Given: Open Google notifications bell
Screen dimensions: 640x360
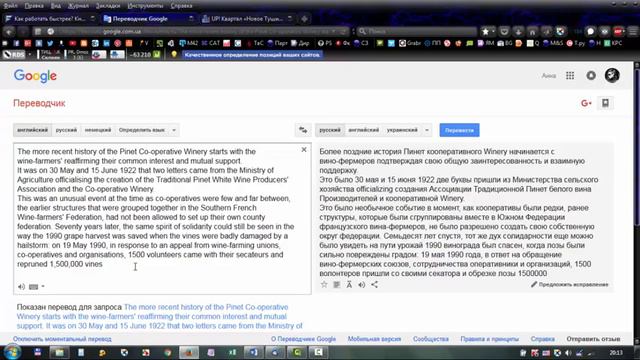Looking at the screenshot, I should pos(591,76).
